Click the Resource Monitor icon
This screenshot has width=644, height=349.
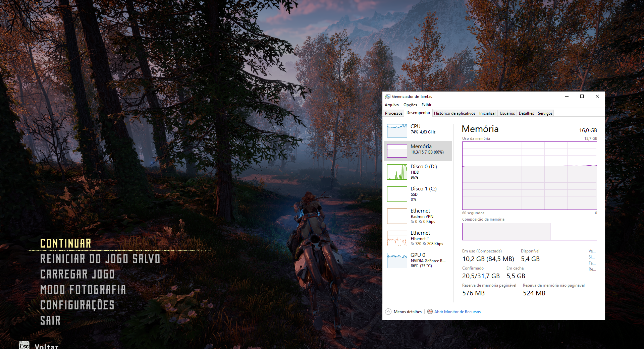[430, 311]
